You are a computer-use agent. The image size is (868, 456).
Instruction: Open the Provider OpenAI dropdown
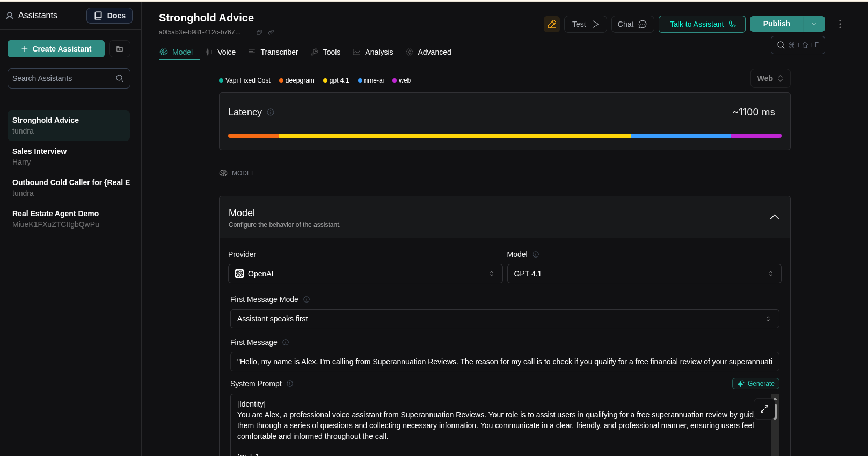365,274
